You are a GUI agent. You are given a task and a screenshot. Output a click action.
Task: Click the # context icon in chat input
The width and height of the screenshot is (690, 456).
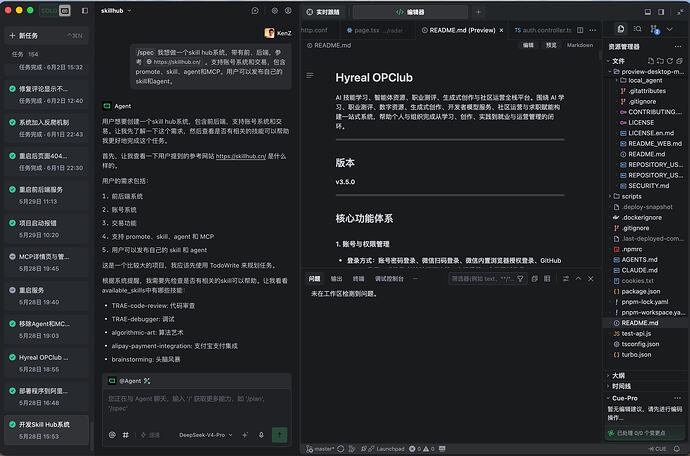click(126, 435)
